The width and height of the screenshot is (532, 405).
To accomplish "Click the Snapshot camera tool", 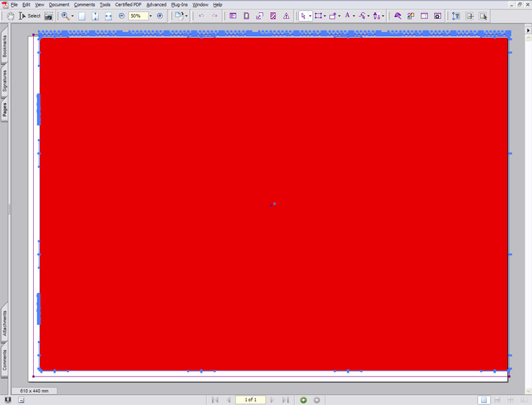I will tap(49, 16).
